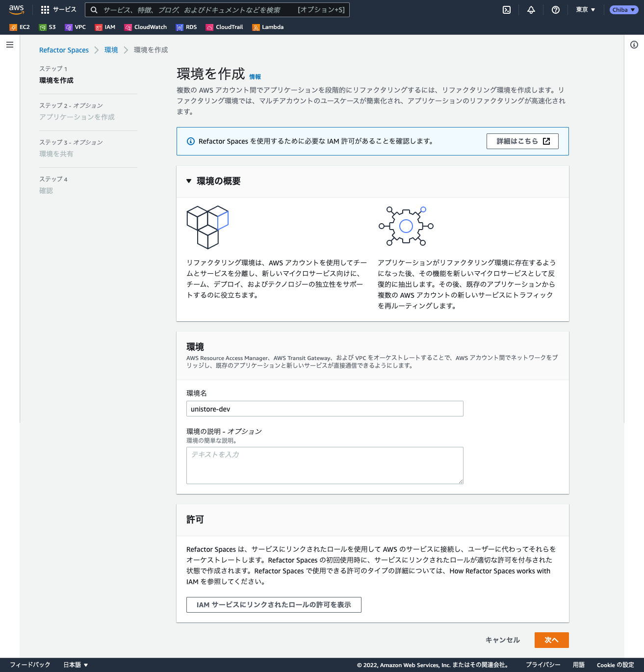Image resolution: width=644 pixels, height=672 pixels.
Task: Open the info panel circle icon
Action: [x=634, y=45]
